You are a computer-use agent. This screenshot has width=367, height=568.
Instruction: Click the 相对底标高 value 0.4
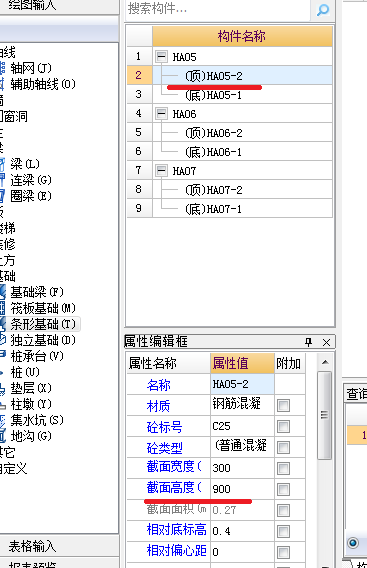(242, 531)
